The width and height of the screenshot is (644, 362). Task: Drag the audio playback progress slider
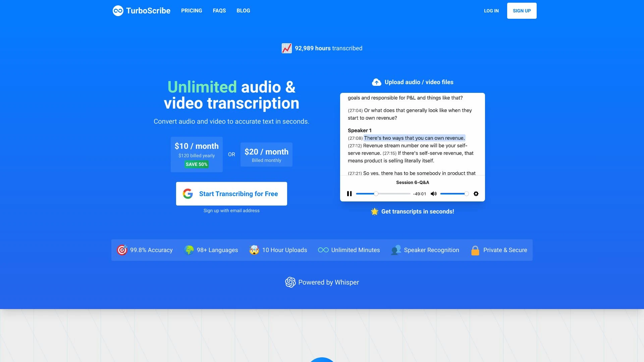pos(376,194)
